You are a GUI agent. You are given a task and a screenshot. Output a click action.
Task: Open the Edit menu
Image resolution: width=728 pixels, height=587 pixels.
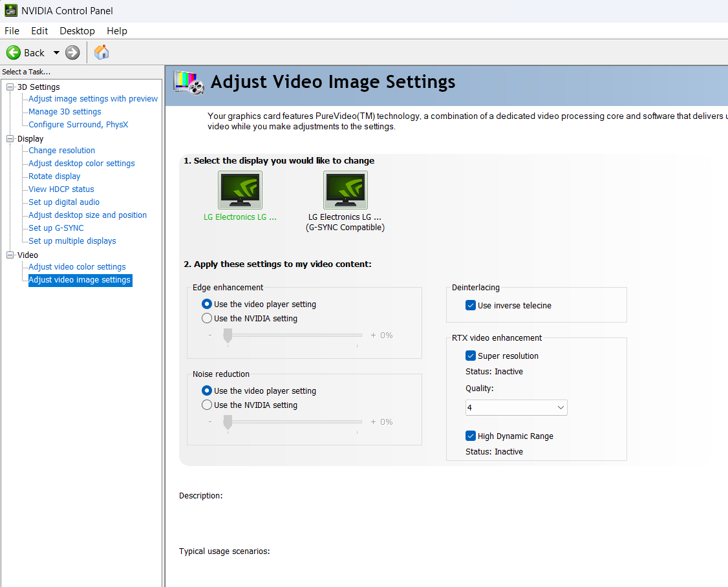(39, 30)
